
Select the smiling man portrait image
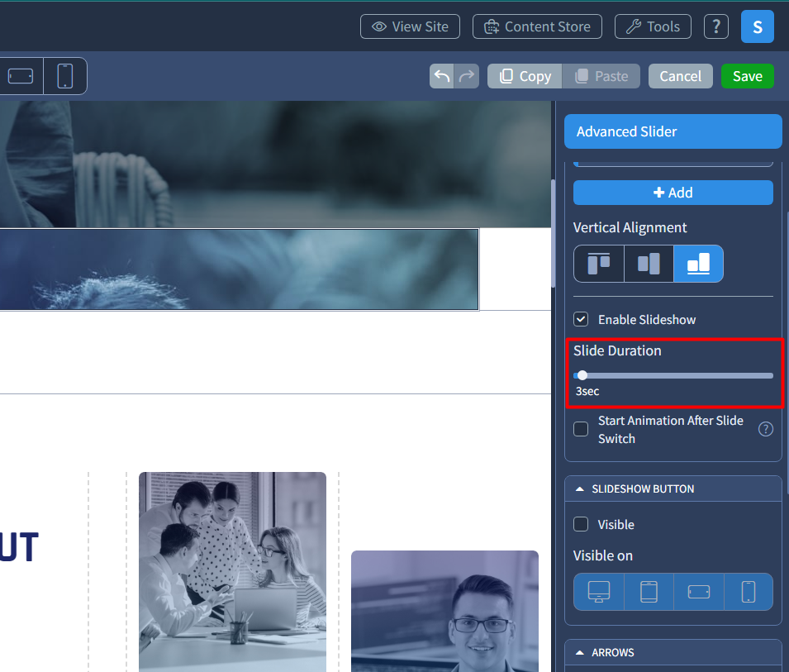point(444,611)
